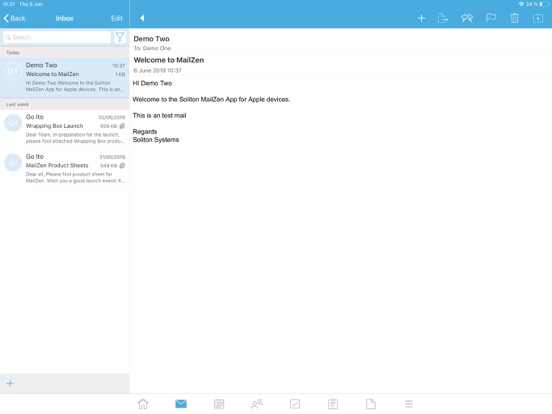Click the date 6 June 2019 10:37
The width and height of the screenshot is (552, 414).
point(157,70)
